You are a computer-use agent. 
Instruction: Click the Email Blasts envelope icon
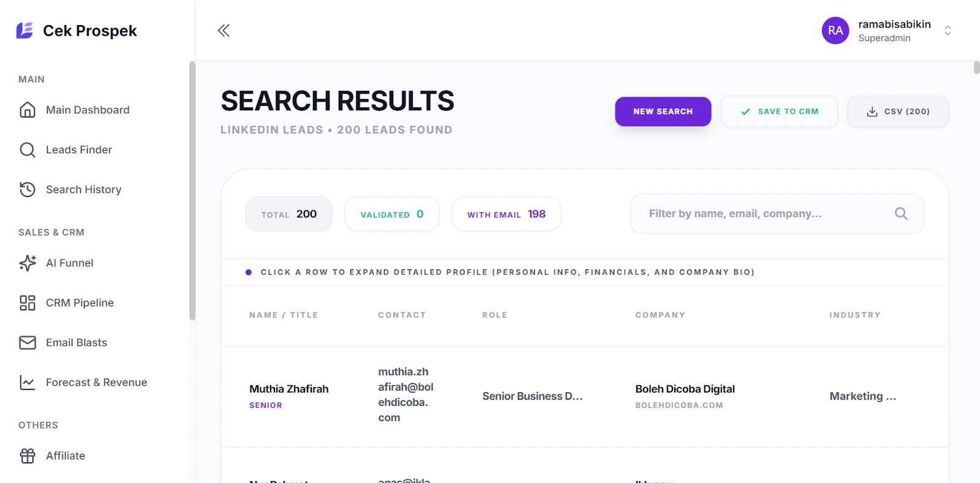click(28, 343)
